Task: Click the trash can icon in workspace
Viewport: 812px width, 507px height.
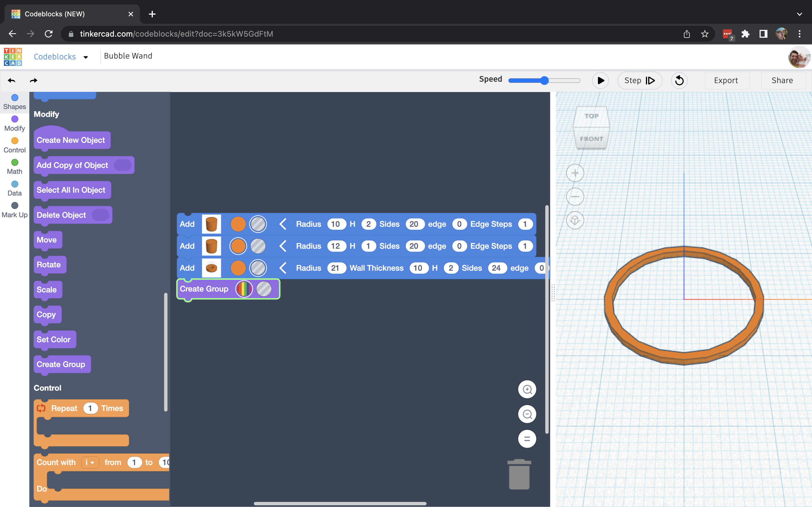Action: (519, 474)
